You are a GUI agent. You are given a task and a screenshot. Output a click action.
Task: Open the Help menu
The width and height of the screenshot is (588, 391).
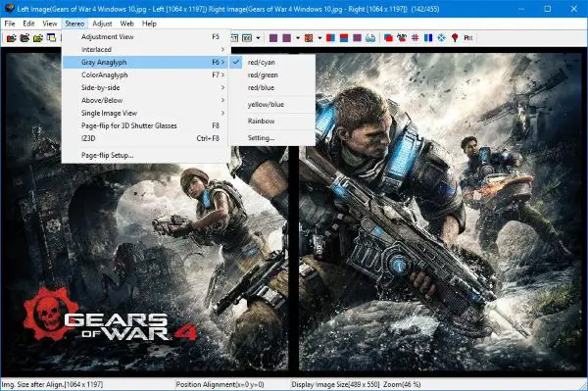pos(149,24)
